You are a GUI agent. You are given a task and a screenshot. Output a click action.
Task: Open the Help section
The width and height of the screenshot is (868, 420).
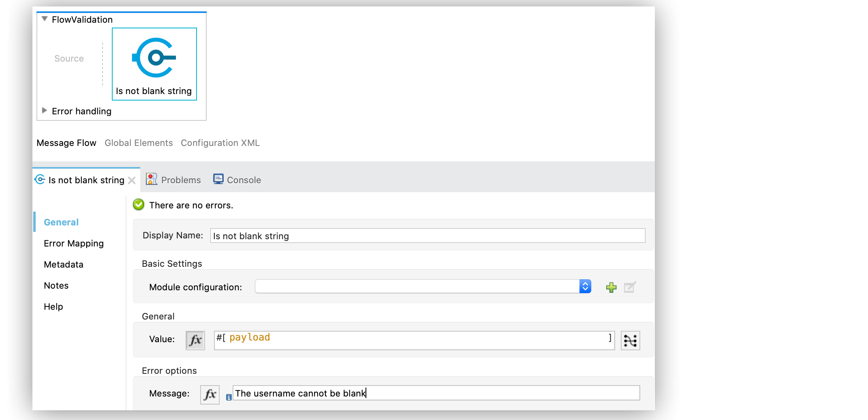(53, 306)
